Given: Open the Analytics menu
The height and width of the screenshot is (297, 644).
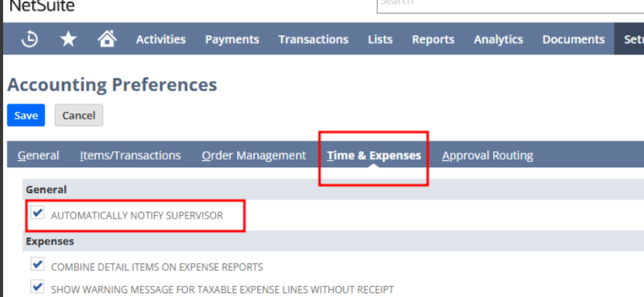Looking at the screenshot, I should pos(498,39).
